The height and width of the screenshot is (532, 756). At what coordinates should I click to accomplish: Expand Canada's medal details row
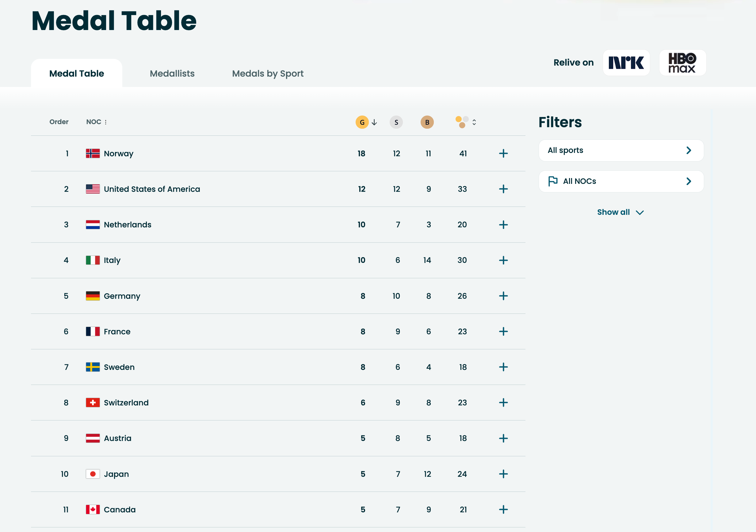[503, 510]
